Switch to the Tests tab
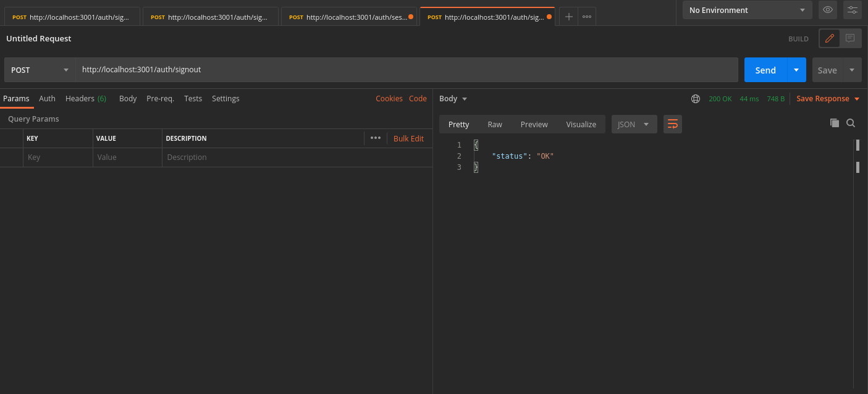The image size is (868, 394). (x=193, y=98)
